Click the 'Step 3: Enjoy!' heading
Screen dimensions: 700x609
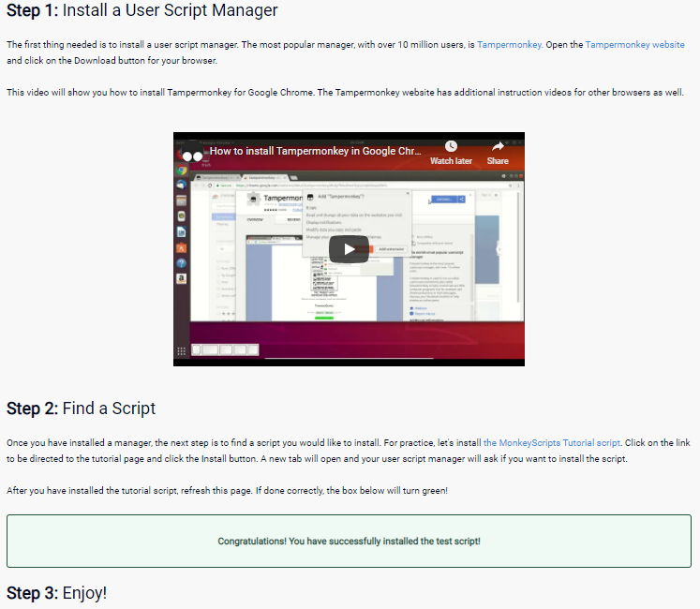click(57, 593)
